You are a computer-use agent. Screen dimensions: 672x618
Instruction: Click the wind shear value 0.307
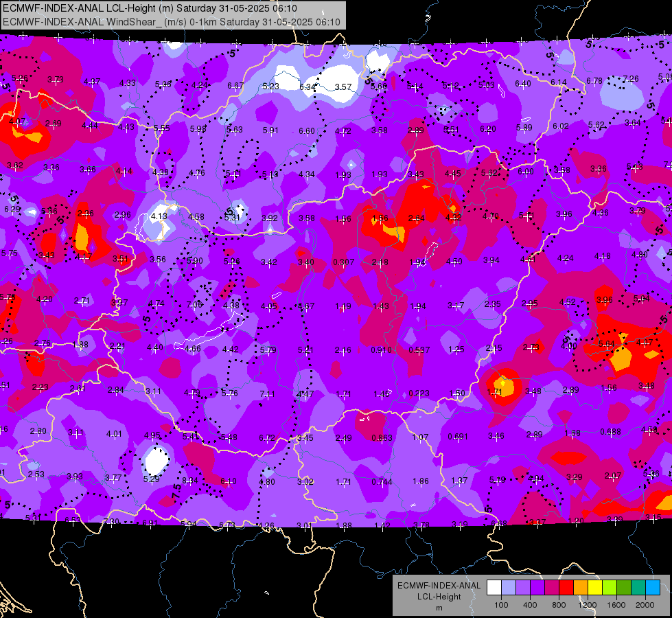click(344, 262)
